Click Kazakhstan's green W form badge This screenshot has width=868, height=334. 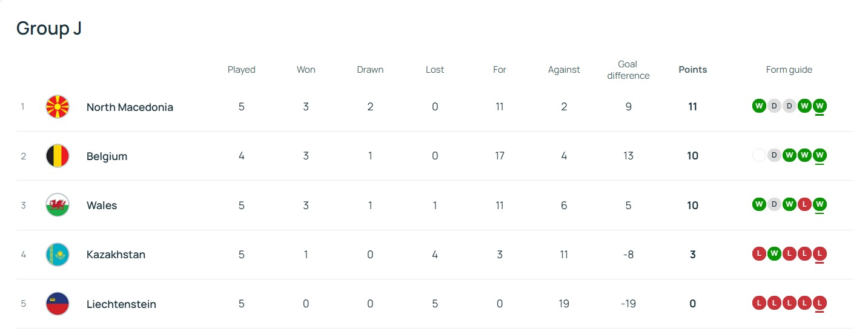(774, 255)
